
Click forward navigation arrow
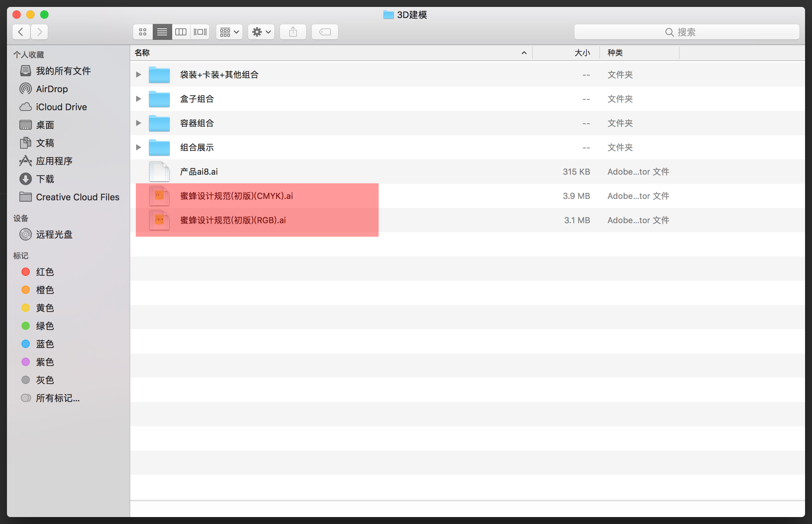41,31
